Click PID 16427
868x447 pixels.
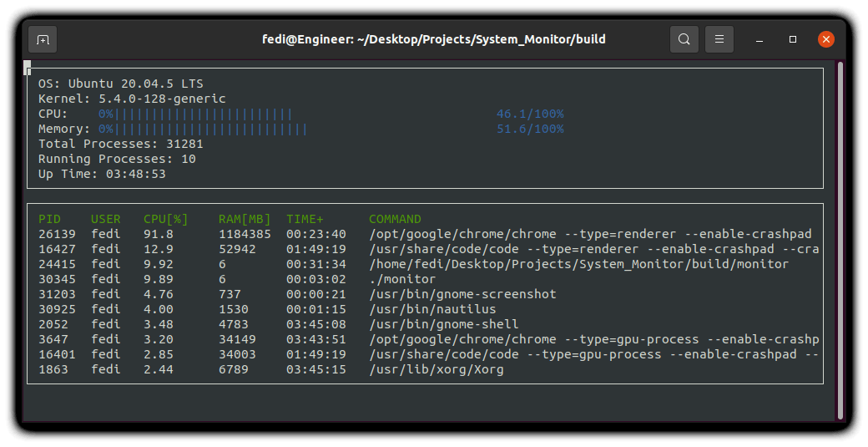57,249
